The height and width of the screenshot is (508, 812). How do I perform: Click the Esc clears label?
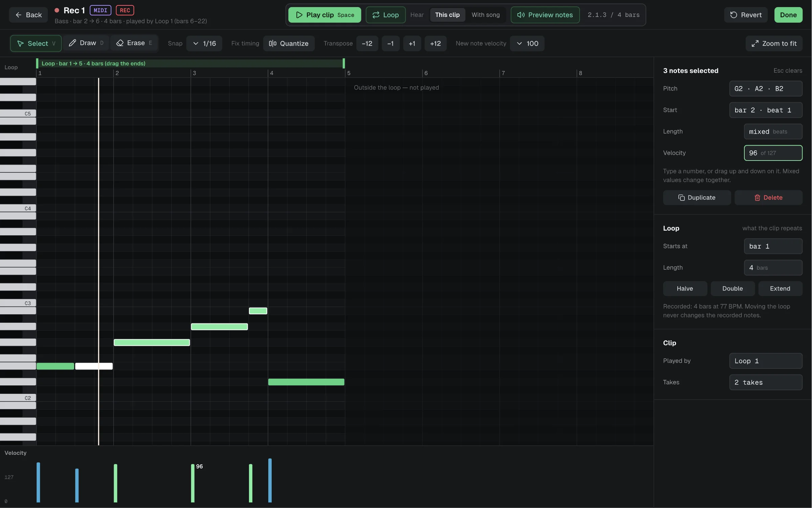(788, 70)
